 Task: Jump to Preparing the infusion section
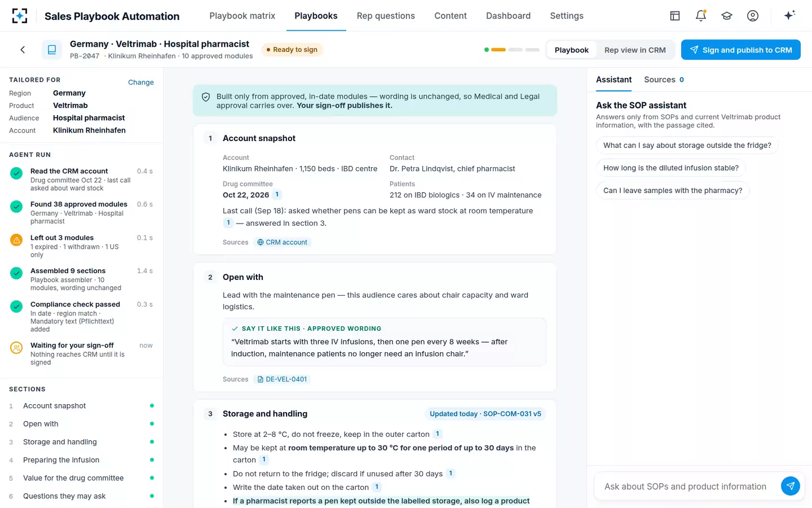[x=82, y=460]
